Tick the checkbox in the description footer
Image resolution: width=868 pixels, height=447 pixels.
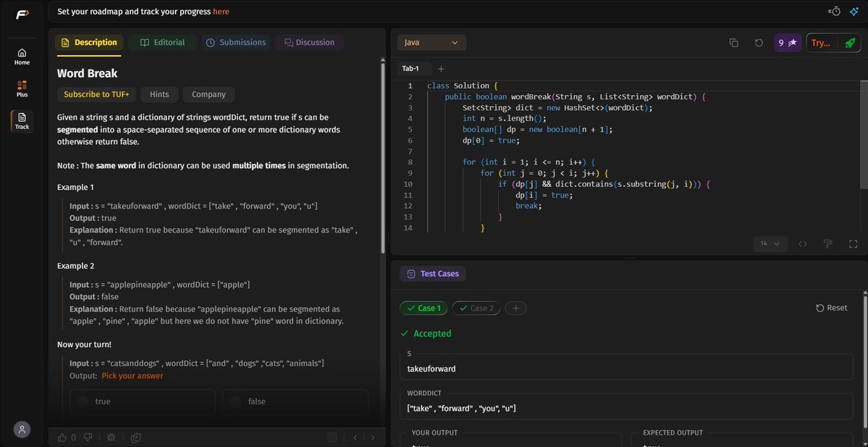click(332, 438)
